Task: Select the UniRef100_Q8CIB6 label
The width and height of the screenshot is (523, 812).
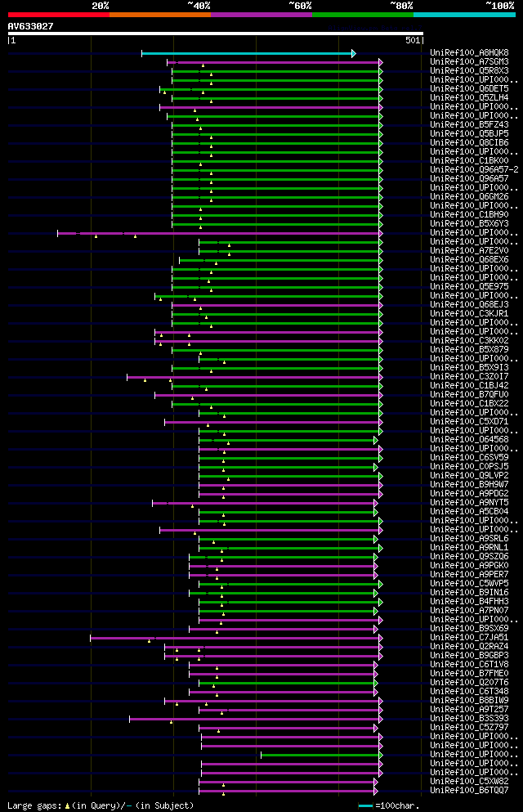Action: point(469,142)
